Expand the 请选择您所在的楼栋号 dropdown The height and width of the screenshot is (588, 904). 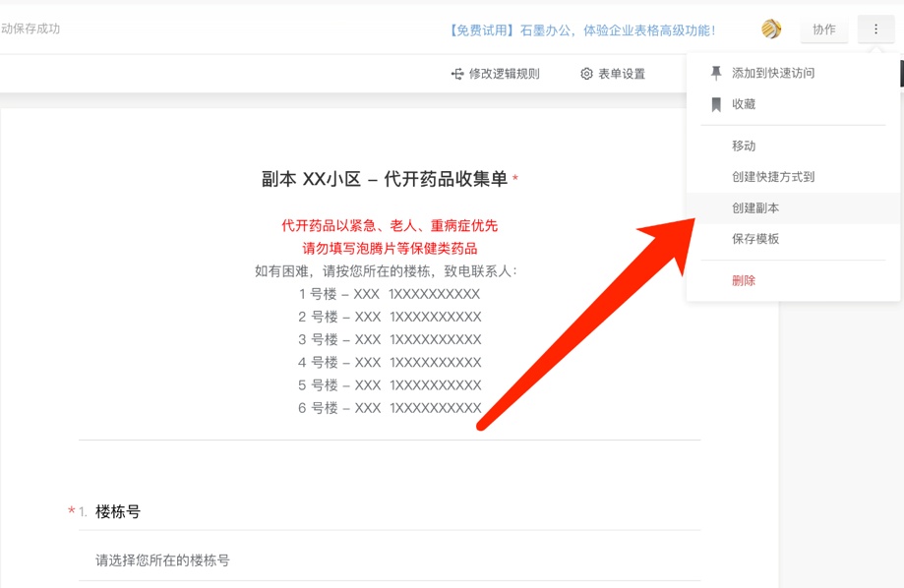[390, 560]
